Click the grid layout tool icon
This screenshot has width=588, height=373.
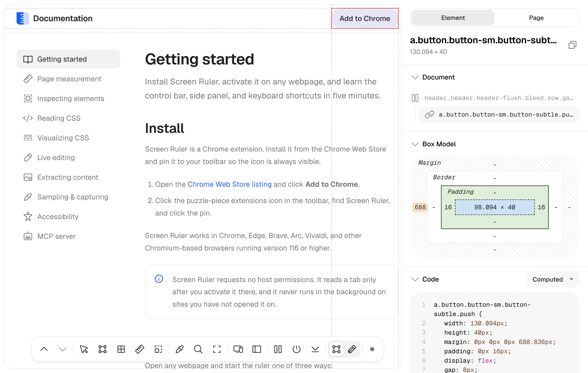coord(121,349)
